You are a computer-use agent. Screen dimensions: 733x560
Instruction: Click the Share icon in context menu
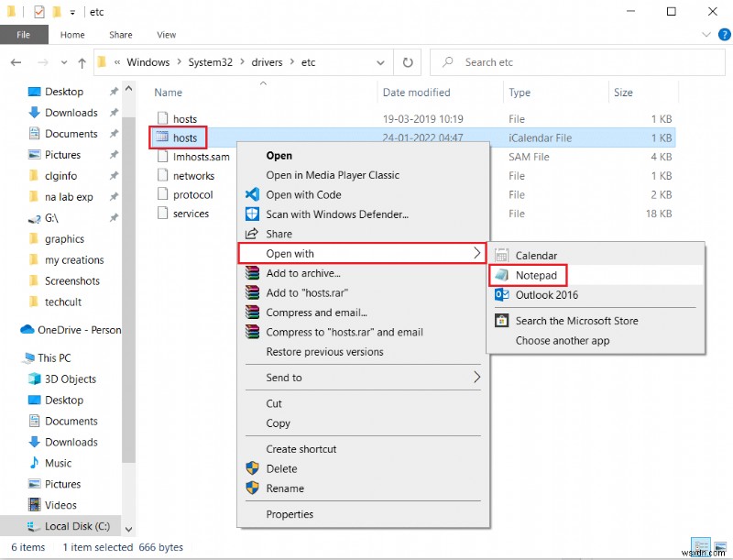coord(253,234)
